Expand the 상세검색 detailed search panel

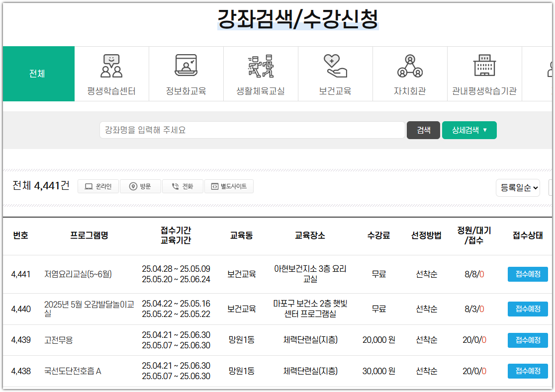tap(469, 130)
